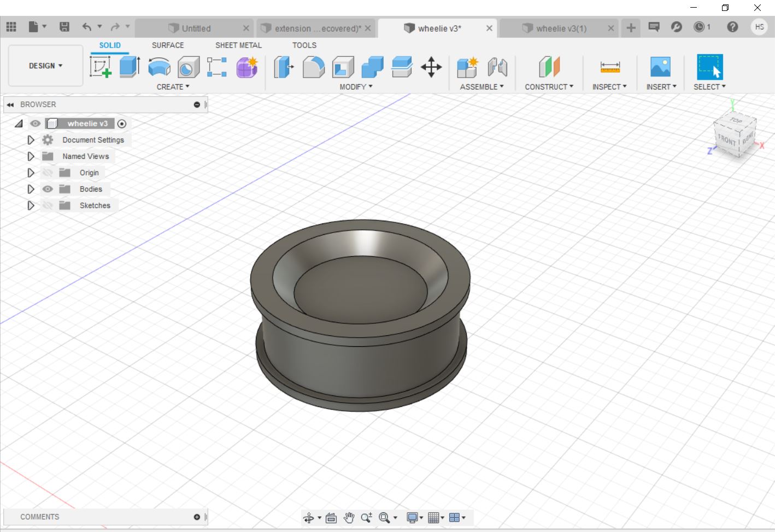The width and height of the screenshot is (775, 532).
Task: Click the Extrude tool icon
Action: click(x=130, y=67)
